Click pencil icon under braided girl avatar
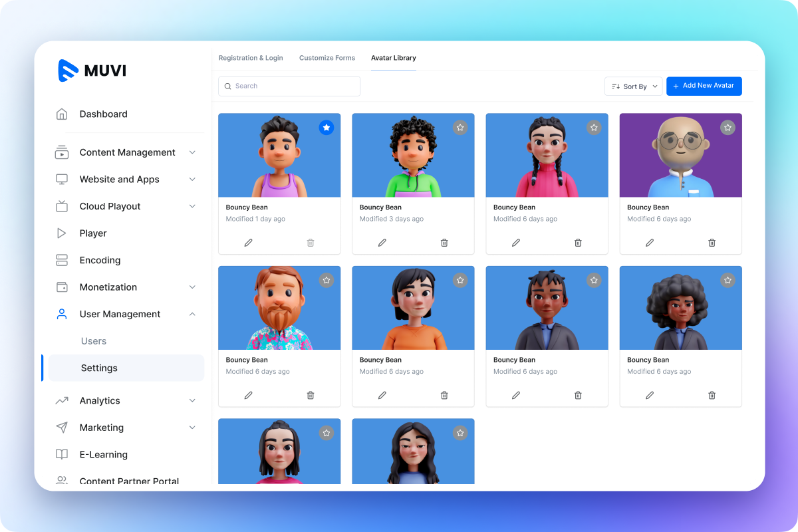 pos(516,243)
